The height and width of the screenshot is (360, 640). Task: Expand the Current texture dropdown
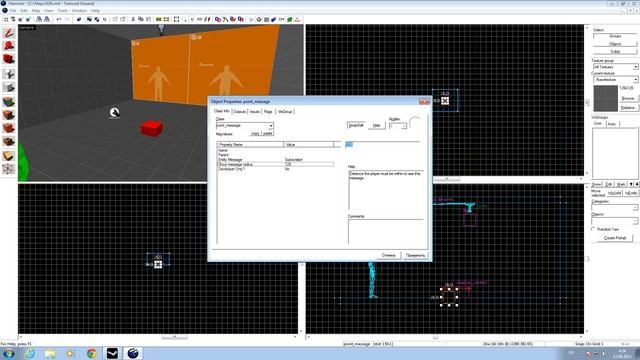(x=616, y=80)
